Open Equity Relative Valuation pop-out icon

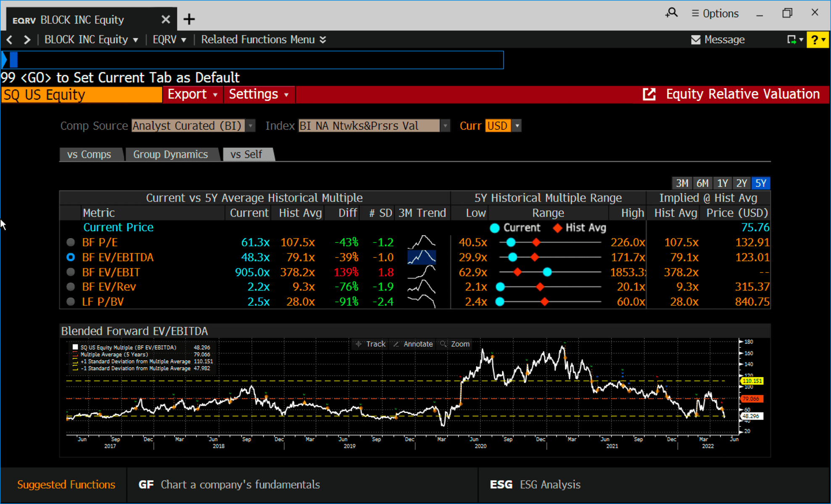[x=649, y=94]
